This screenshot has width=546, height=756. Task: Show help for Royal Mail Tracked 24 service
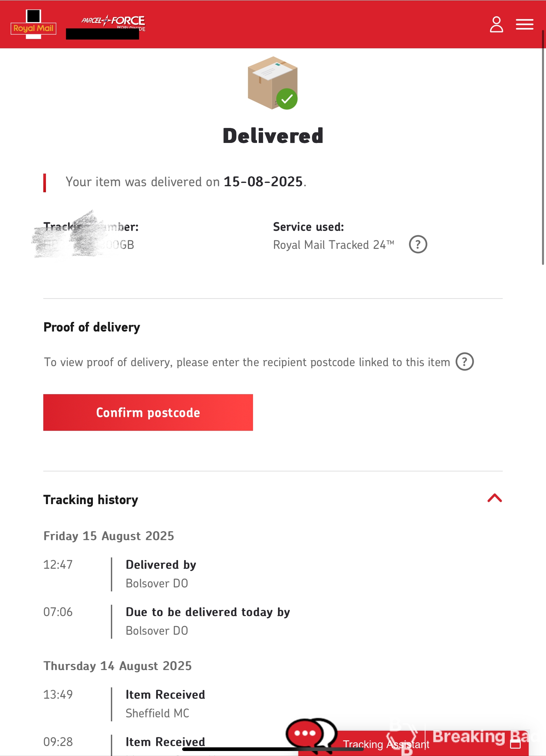(418, 244)
